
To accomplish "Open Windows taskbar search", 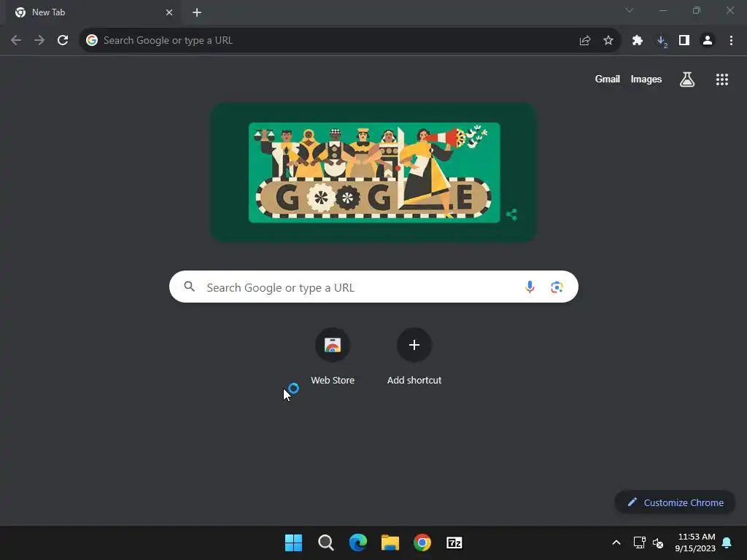I will (x=326, y=542).
